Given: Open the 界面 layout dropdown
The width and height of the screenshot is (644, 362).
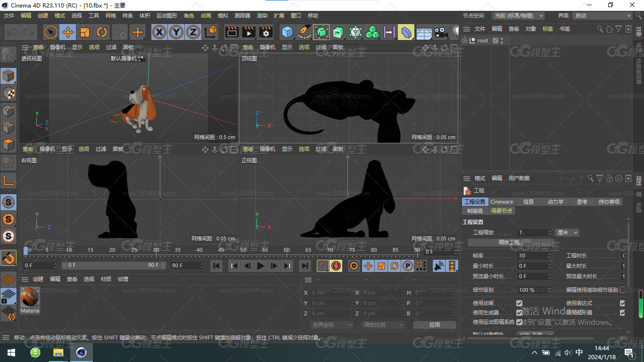Looking at the screenshot, I should click(x=602, y=16).
